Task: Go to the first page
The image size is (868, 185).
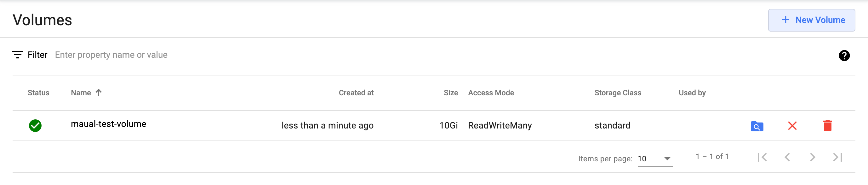Action: (x=762, y=157)
